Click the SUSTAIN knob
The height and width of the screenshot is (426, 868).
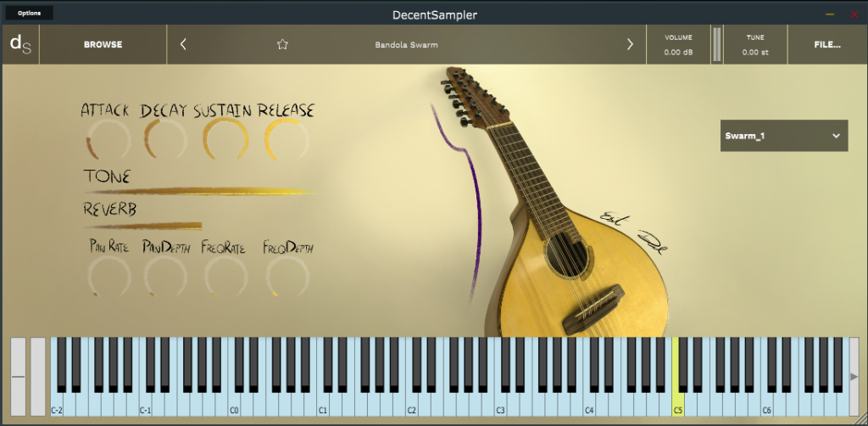(x=225, y=140)
